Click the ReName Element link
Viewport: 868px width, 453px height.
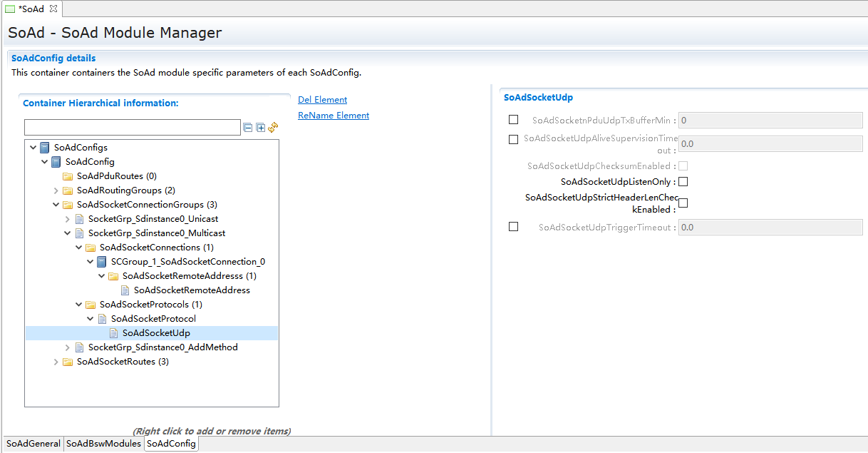(334, 116)
